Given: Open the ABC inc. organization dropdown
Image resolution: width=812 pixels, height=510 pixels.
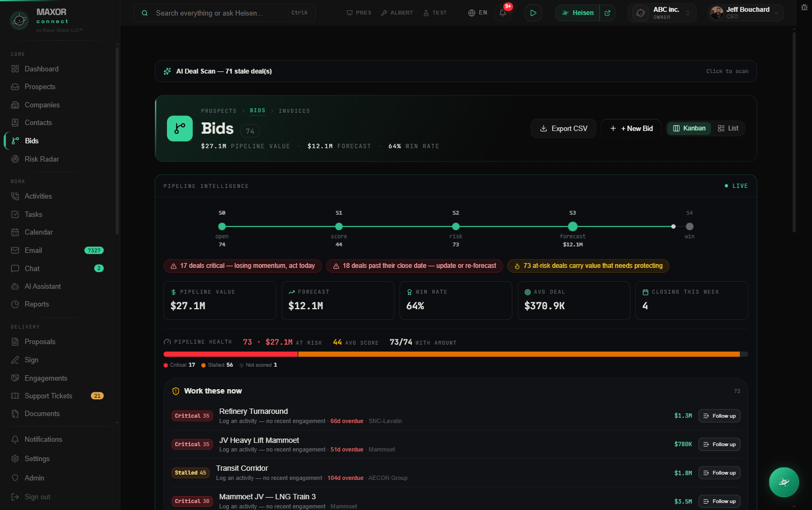Looking at the screenshot, I should point(662,13).
